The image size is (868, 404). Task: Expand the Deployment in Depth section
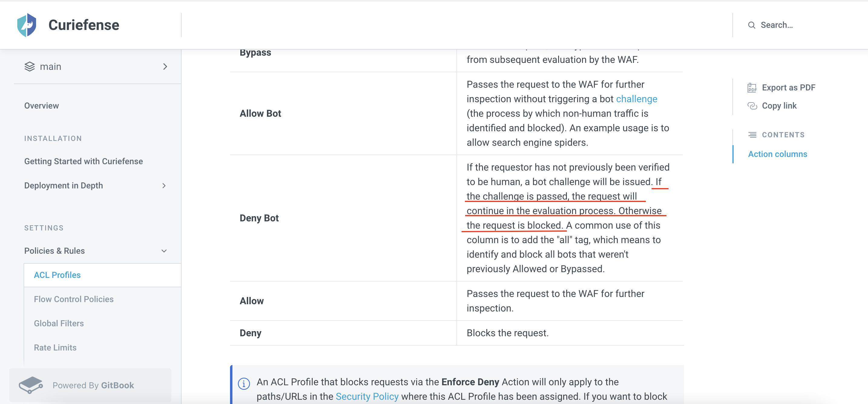pos(164,185)
